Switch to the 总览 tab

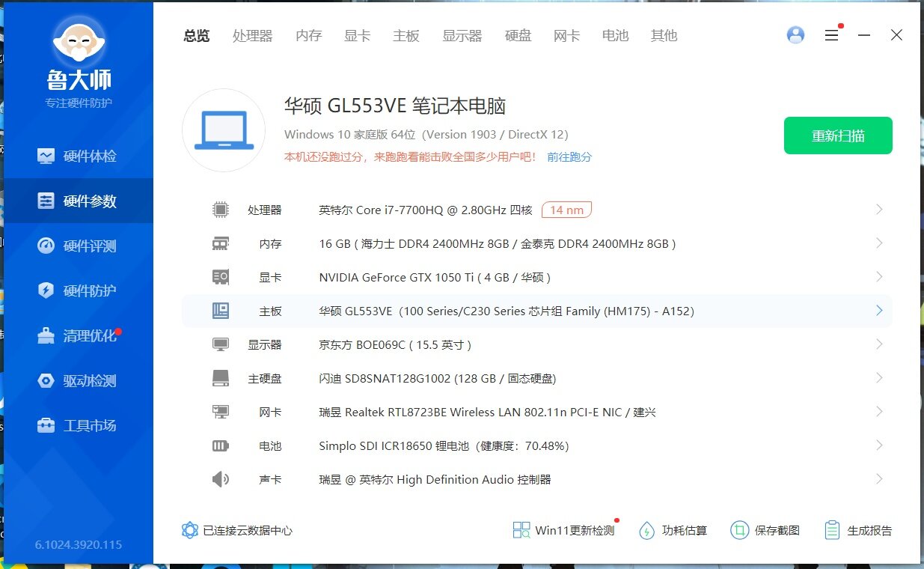(x=197, y=35)
